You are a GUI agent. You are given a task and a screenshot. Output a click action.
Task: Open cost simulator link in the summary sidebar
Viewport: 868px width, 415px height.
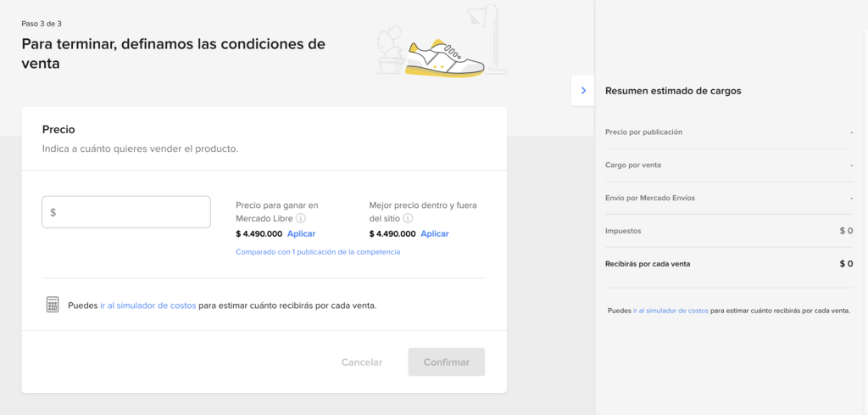pos(670,311)
